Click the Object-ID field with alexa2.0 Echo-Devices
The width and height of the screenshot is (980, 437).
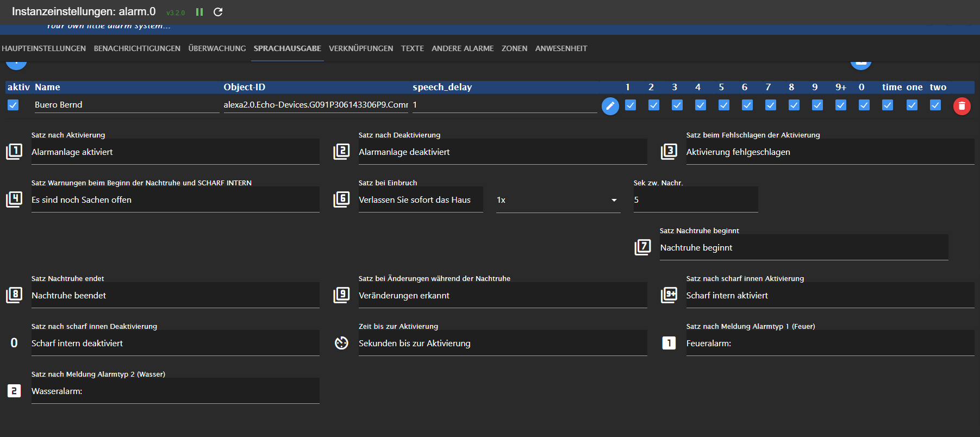tap(316, 105)
